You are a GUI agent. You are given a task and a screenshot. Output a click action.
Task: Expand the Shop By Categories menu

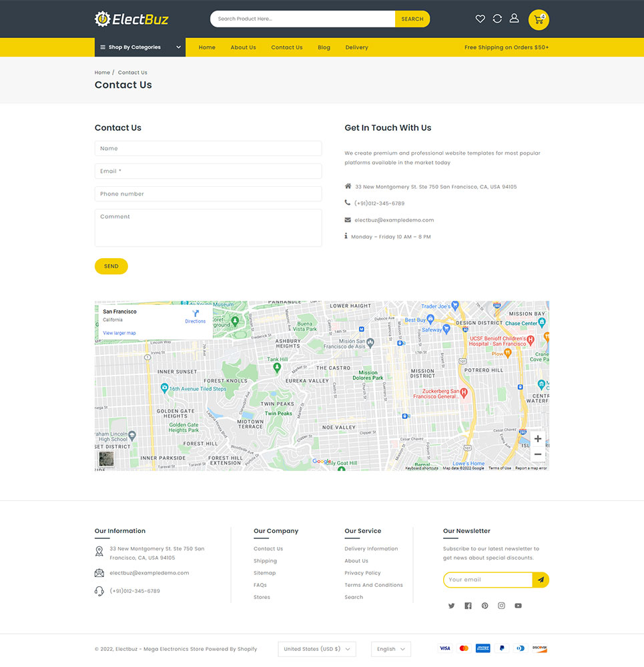click(140, 47)
